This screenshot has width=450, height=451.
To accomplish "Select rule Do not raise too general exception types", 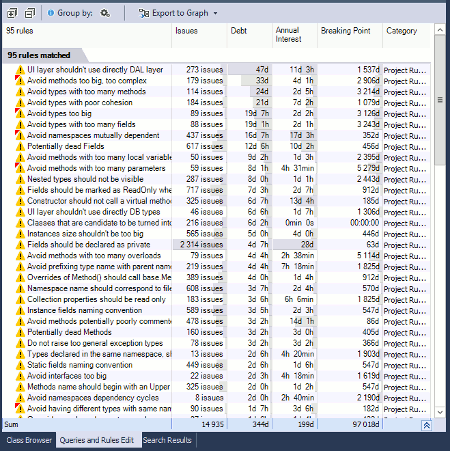I will (95, 343).
